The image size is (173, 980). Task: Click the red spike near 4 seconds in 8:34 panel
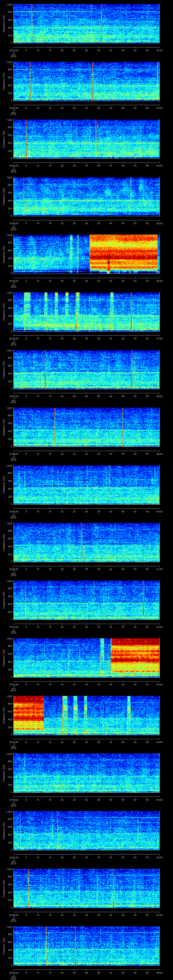(24, 196)
